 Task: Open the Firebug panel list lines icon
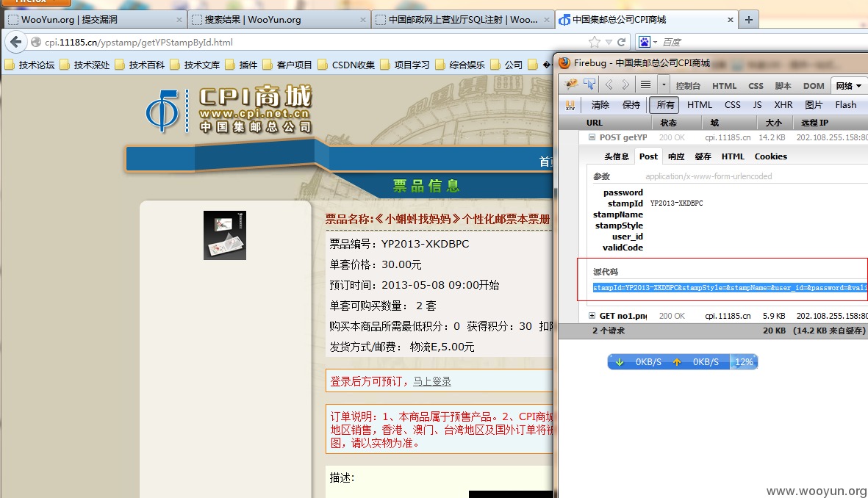click(645, 84)
